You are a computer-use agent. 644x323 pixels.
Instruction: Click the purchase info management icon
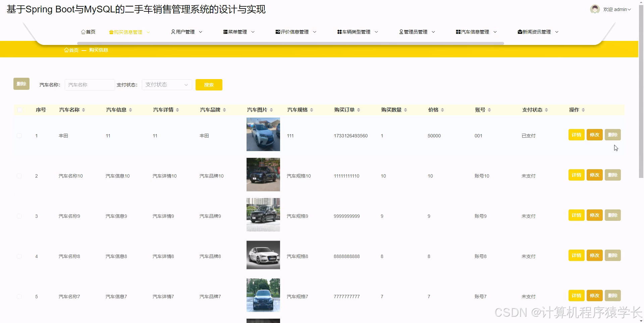[x=111, y=32]
